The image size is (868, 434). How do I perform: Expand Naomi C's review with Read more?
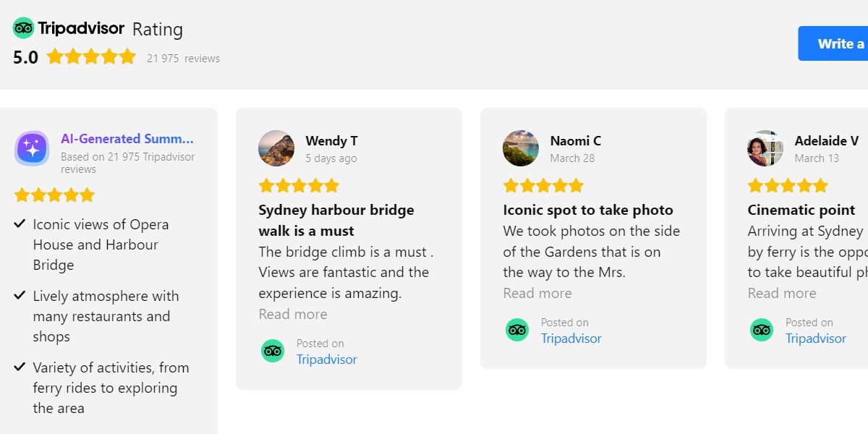(x=537, y=293)
